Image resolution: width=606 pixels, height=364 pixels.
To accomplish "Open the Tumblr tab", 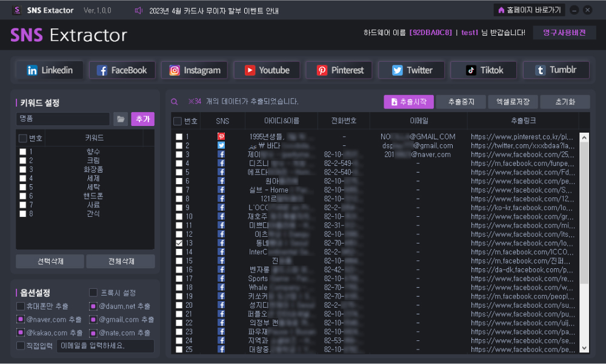I will point(556,70).
